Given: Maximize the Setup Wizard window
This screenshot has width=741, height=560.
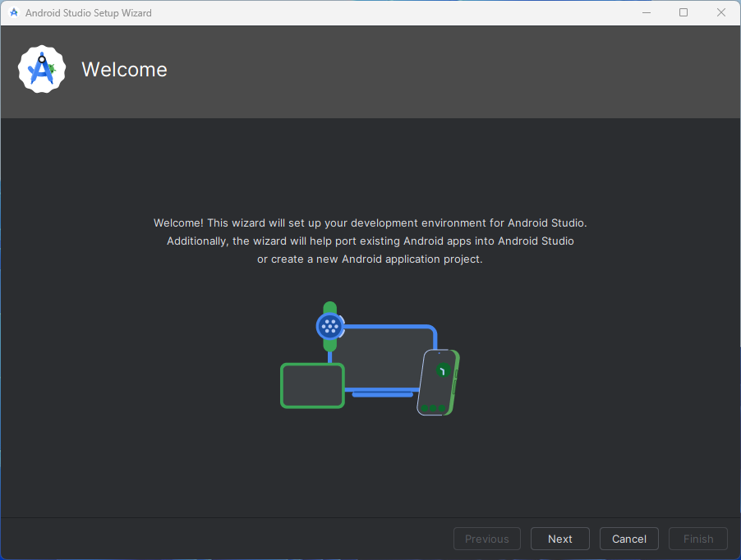Looking at the screenshot, I should coord(683,13).
